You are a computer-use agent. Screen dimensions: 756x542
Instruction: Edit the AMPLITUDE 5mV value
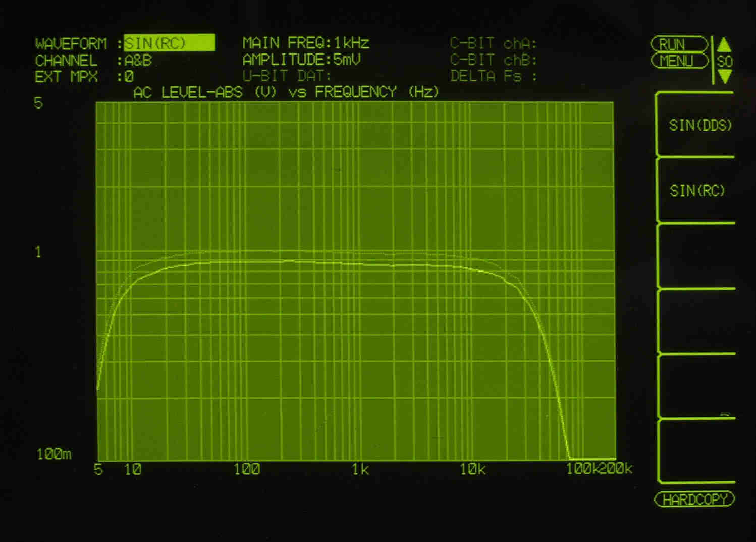click(x=346, y=60)
